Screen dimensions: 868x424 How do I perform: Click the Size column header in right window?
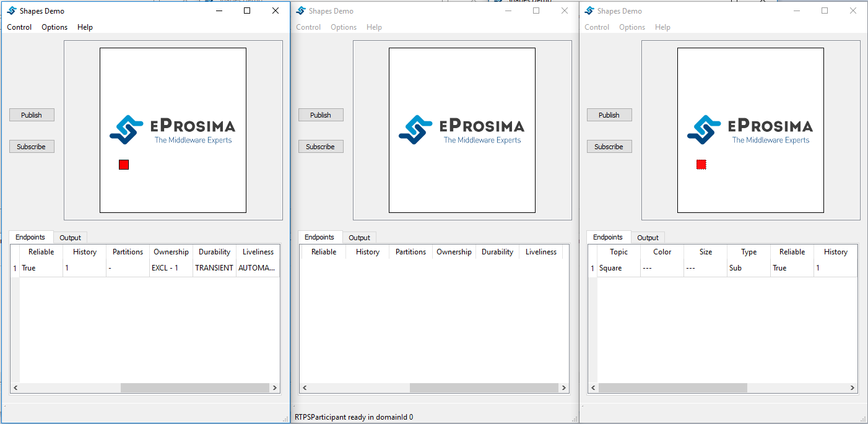706,252
